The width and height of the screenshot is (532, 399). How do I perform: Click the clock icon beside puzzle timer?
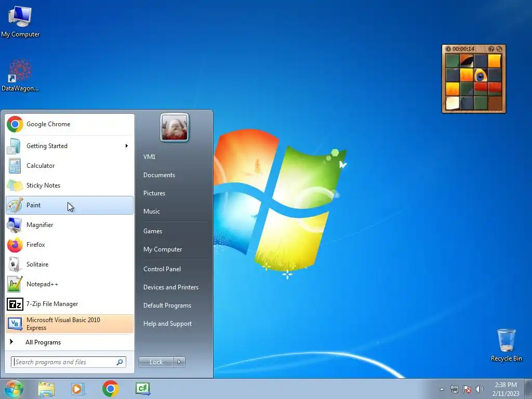[448, 49]
